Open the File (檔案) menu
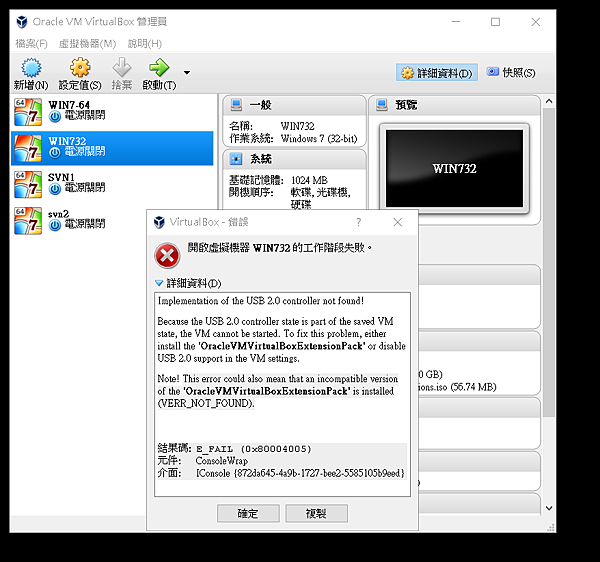The width and height of the screenshot is (600, 562). click(31, 44)
